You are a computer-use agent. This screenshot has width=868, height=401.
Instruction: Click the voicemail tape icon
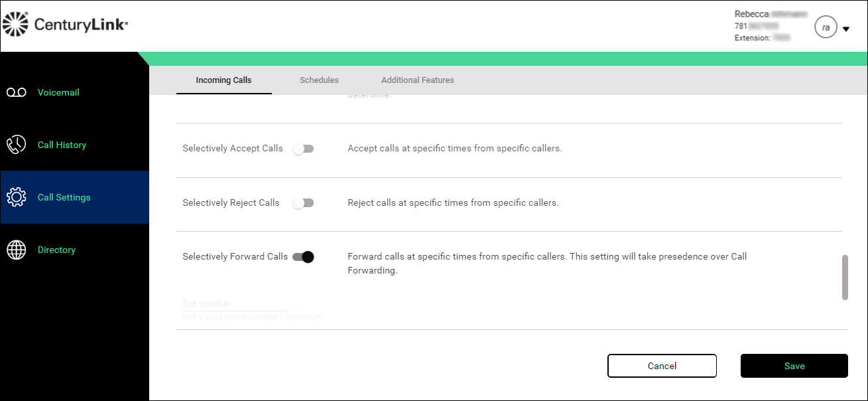pyautogui.click(x=17, y=92)
